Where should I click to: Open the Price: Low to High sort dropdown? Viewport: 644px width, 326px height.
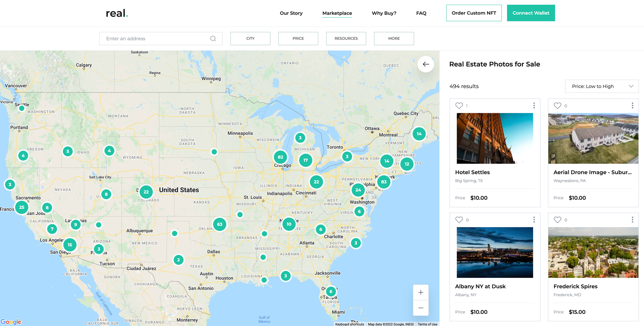[x=602, y=86]
